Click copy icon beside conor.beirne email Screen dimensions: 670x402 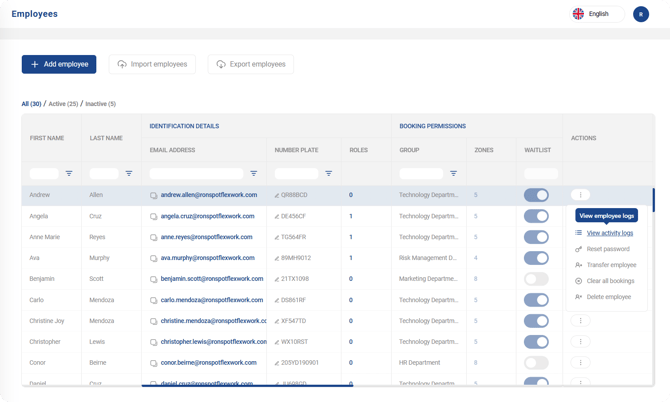(x=153, y=363)
